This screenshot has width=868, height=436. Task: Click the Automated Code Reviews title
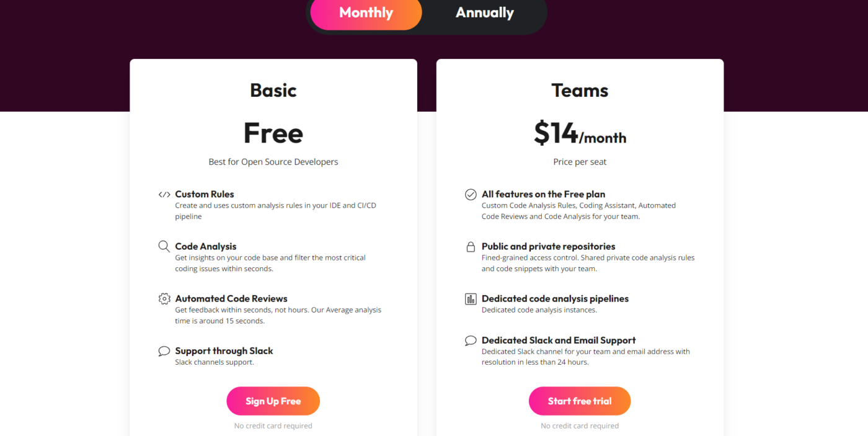(x=231, y=298)
